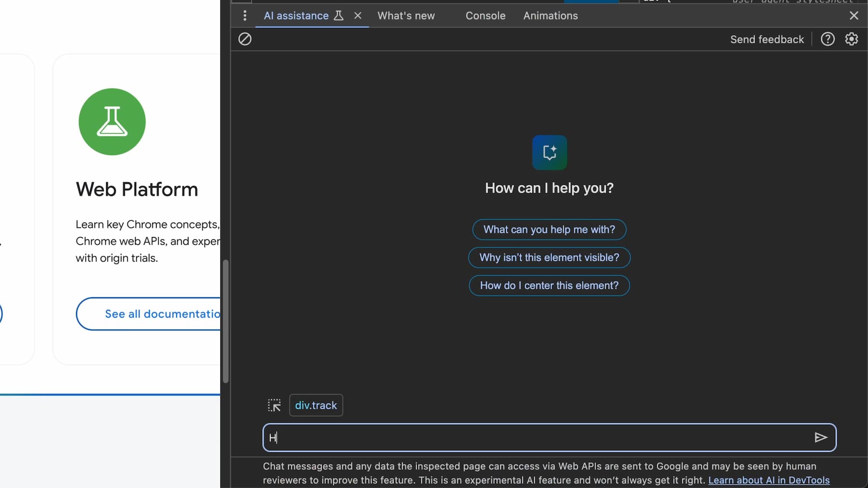Choose "What can you help me with?" suggestion
Viewport: 868px width, 488px height.
(x=549, y=229)
